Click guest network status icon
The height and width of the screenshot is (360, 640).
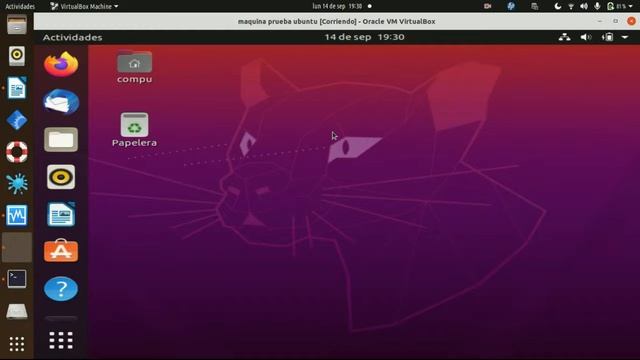(564, 37)
